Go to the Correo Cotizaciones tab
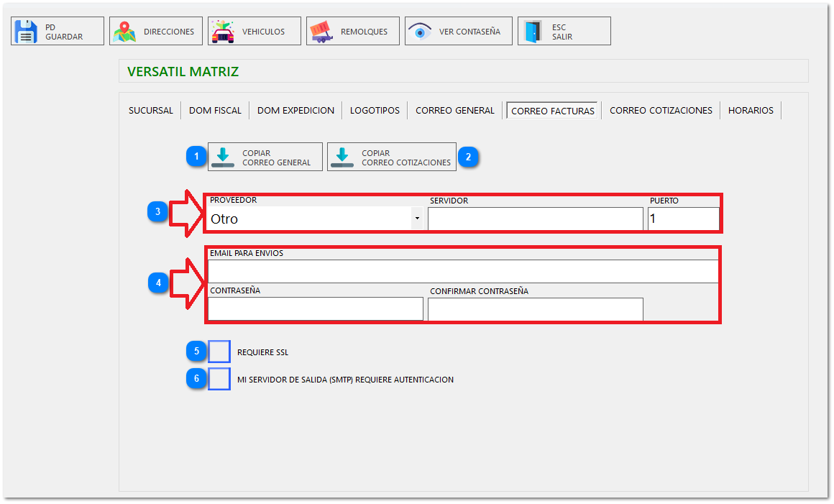Screen dimensions: 834x504 pos(661,111)
